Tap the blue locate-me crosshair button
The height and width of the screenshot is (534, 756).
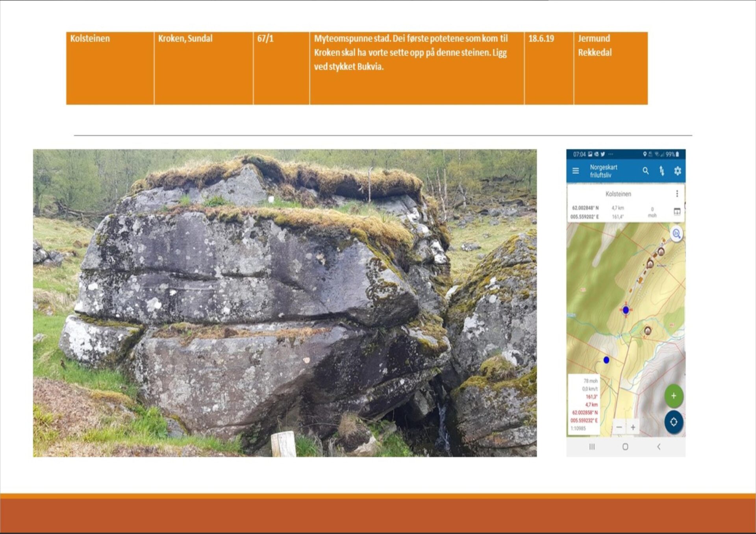(x=674, y=422)
